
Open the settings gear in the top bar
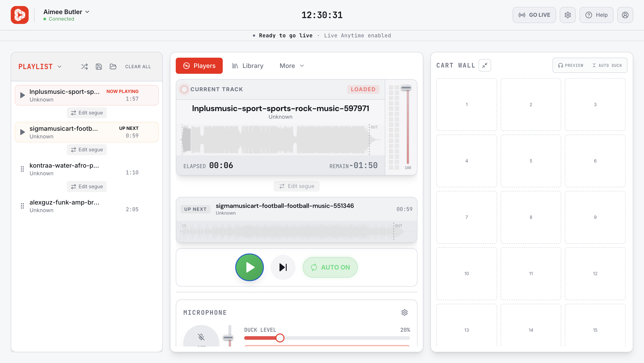[568, 15]
